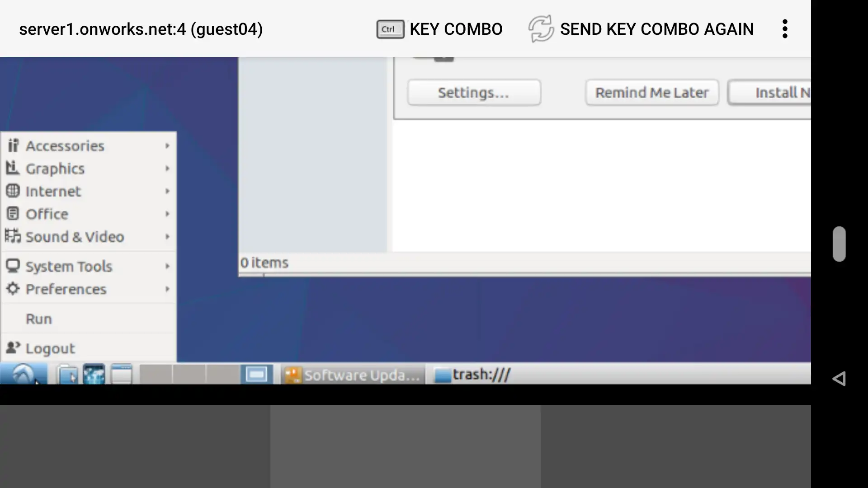This screenshot has width=868, height=488.
Task: Click the System Tools submenu arrow
Action: pos(167,266)
